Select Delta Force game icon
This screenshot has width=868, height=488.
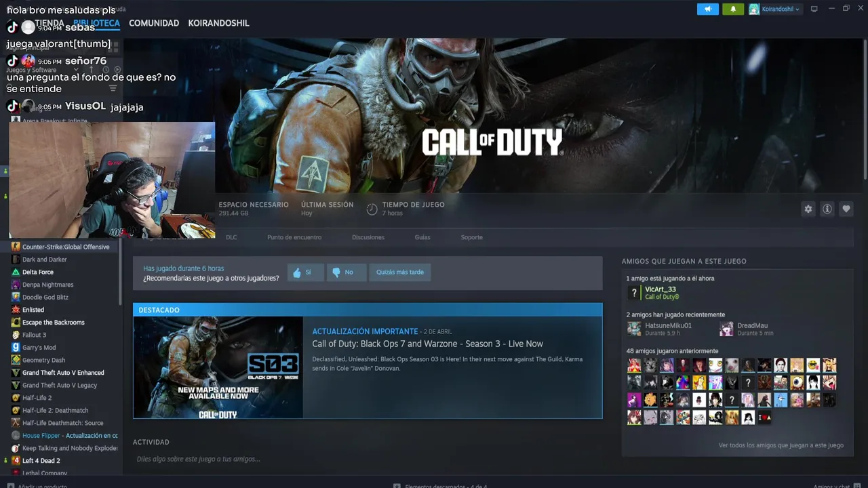point(16,272)
